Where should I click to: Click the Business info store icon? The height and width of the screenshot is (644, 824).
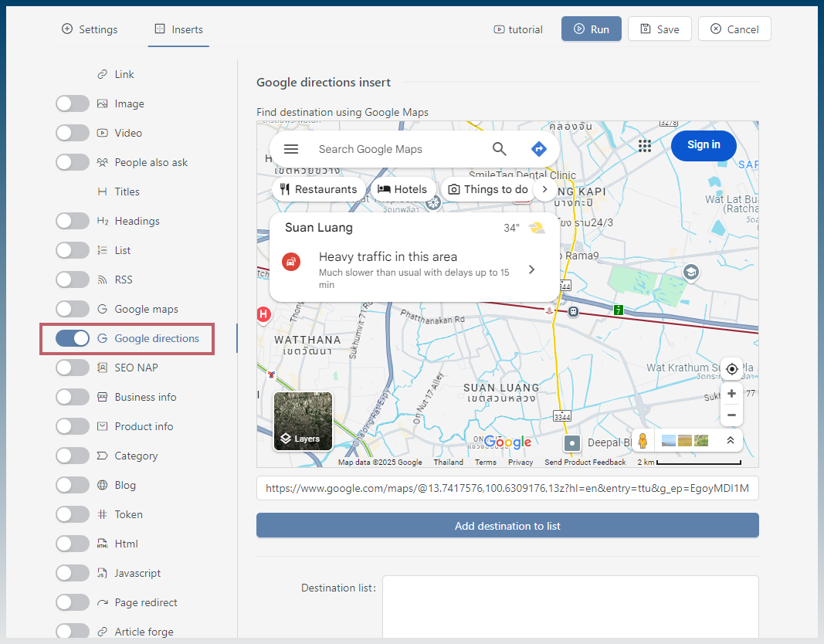click(x=103, y=397)
